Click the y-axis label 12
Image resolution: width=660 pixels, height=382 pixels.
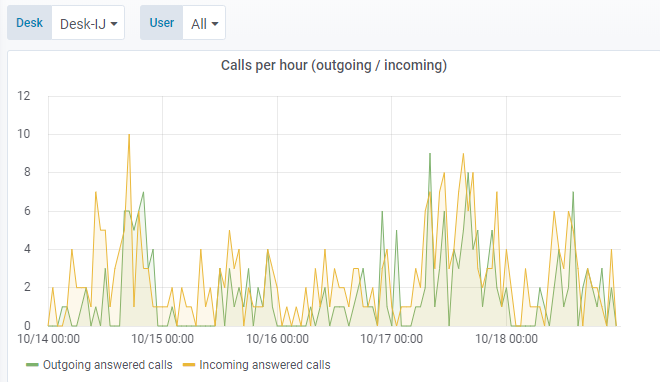(24, 96)
